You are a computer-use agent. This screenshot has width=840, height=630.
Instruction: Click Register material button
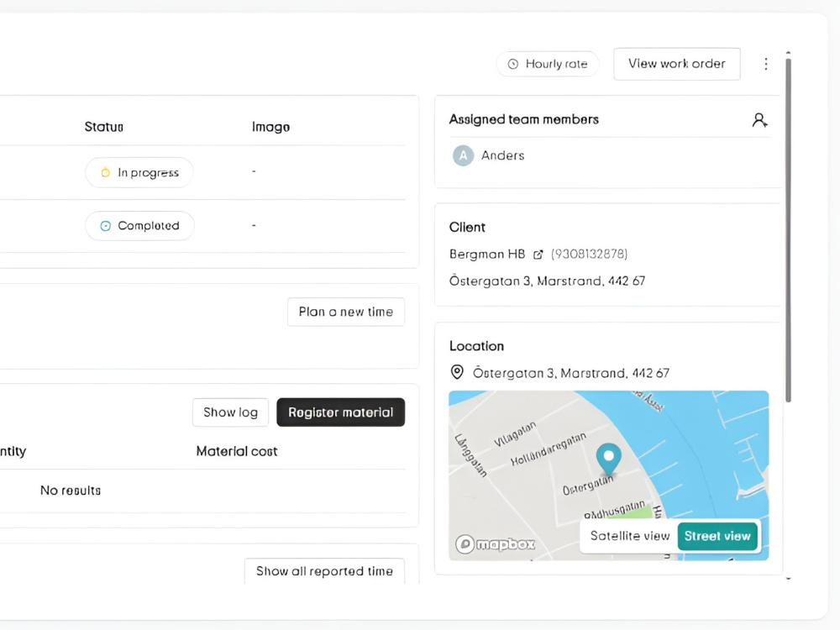(341, 412)
